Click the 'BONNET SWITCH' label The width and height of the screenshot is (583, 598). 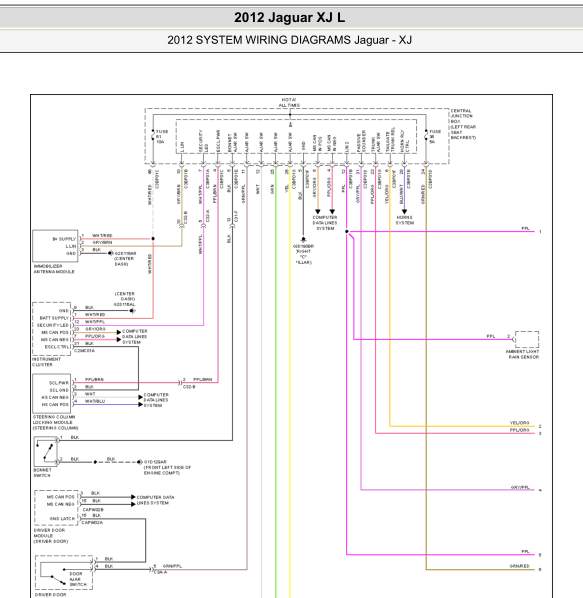pyautogui.click(x=42, y=473)
